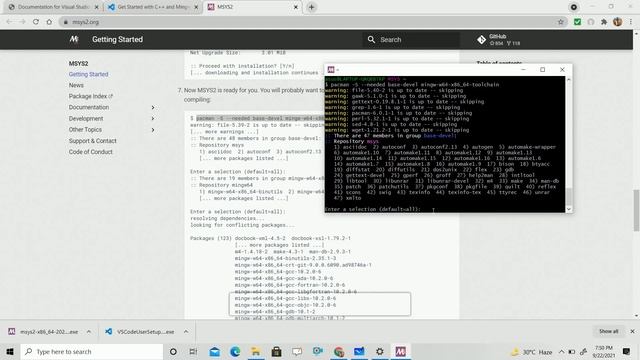Viewport: 640px width, 360px height.
Task: Click the Windows taskbar search box
Action: [x=92, y=351]
